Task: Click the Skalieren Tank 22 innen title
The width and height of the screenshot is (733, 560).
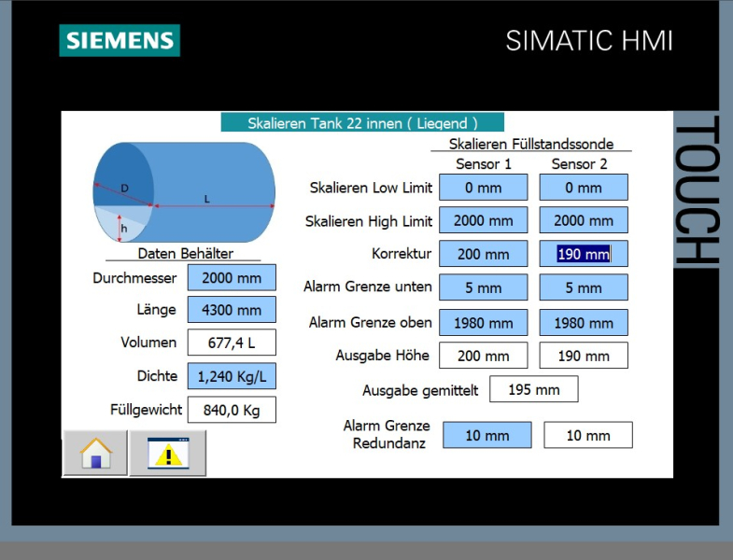Action: pyautogui.click(x=362, y=122)
